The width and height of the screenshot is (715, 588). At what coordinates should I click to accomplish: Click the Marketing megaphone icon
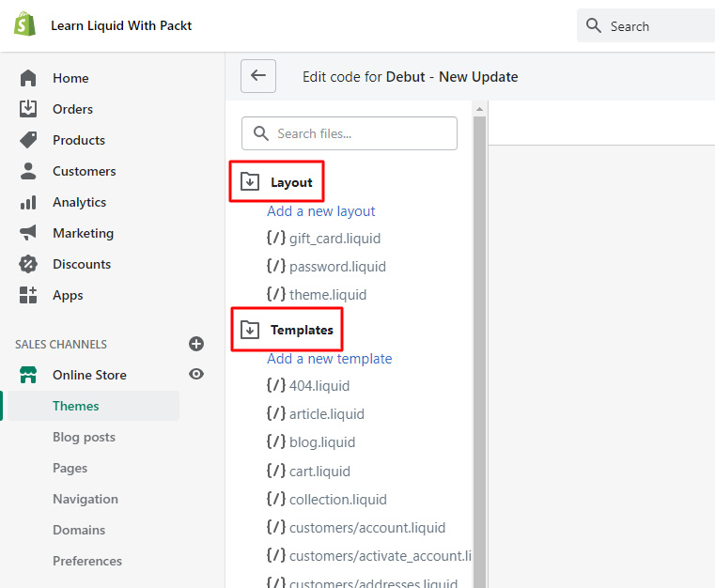click(28, 233)
